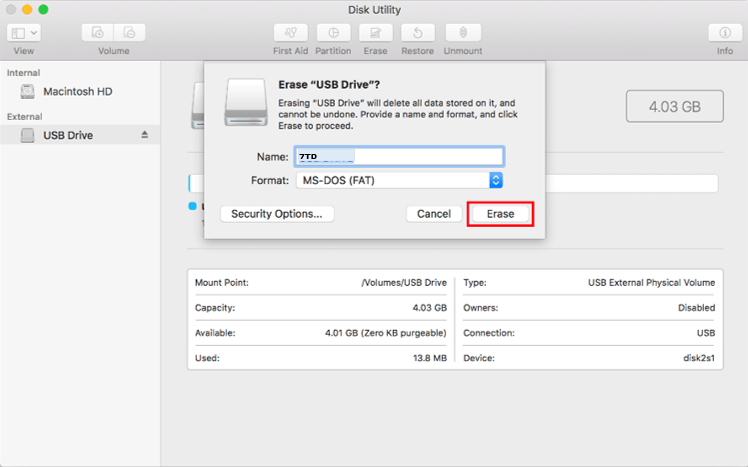The image size is (748, 467).
Task: Click the Format dropdown stepper arrows
Action: pyautogui.click(x=496, y=180)
